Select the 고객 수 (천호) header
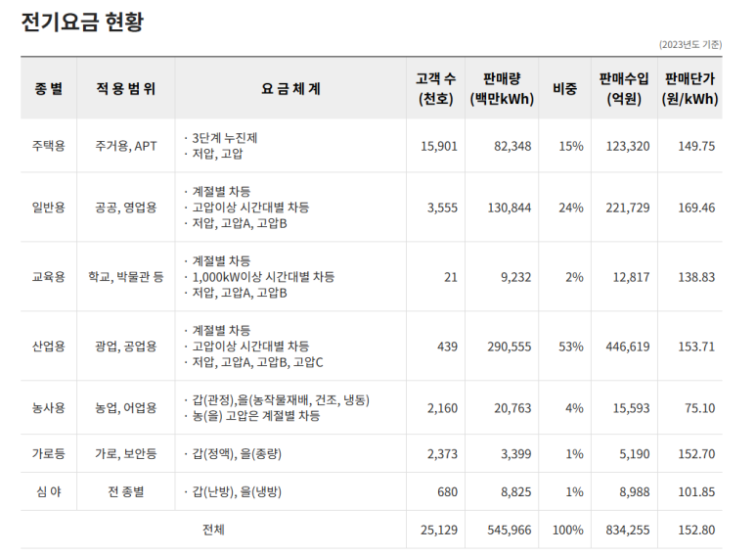 [x=436, y=88]
